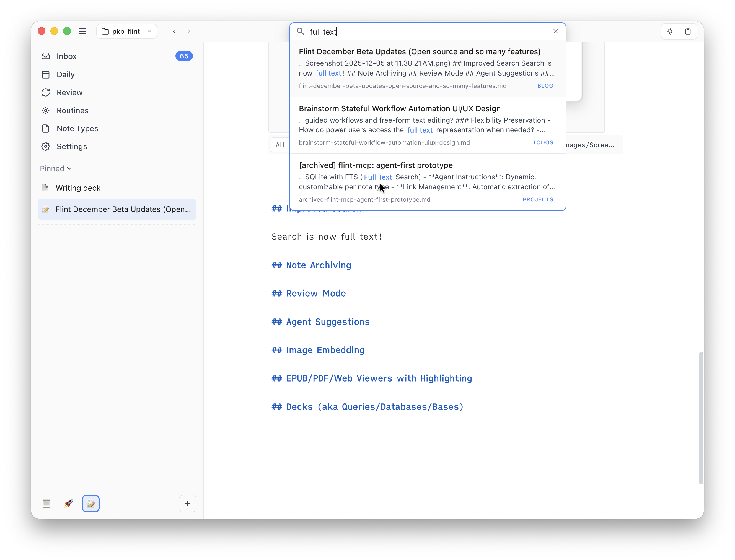Click the highlighted memo workspace icon
Image resolution: width=735 pixels, height=560 pixels.
(x=91, y=504)
